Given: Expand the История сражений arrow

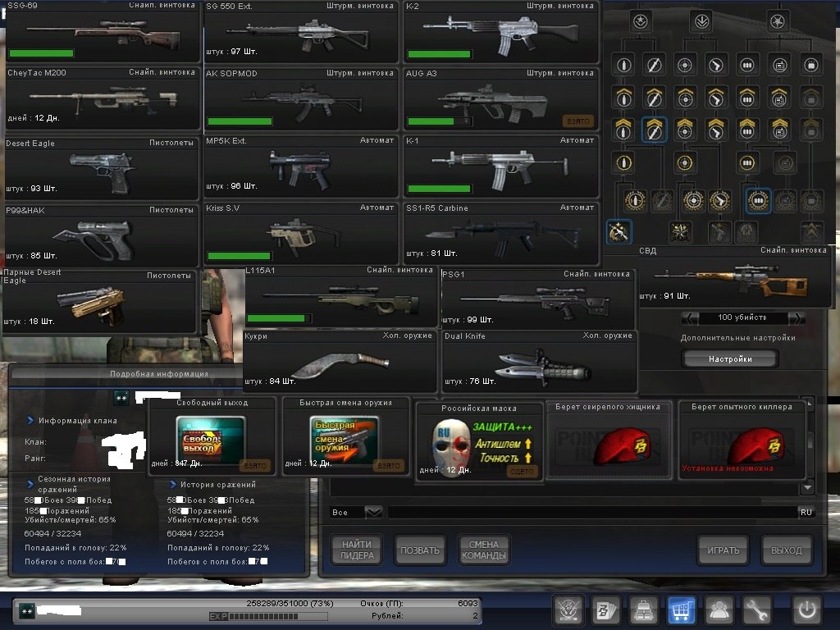Looking at the screenshot, I should pyautogui.click(x=173, y=484).
